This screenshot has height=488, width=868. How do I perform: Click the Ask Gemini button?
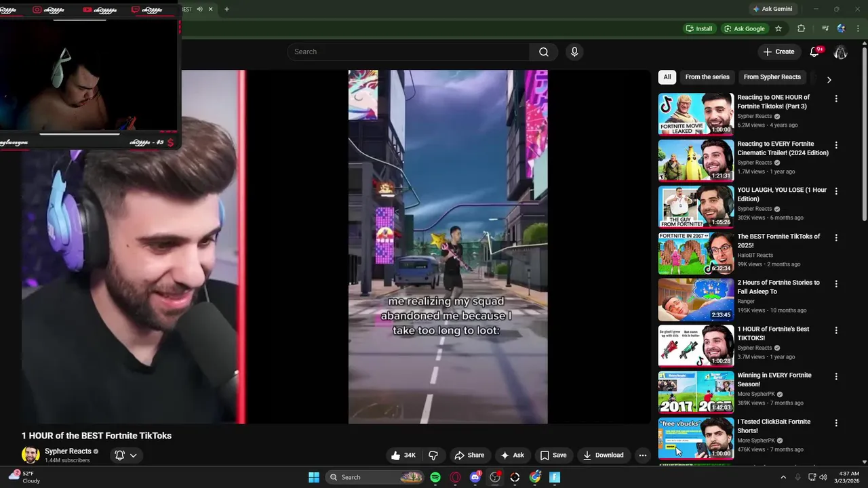click(772, 9)
